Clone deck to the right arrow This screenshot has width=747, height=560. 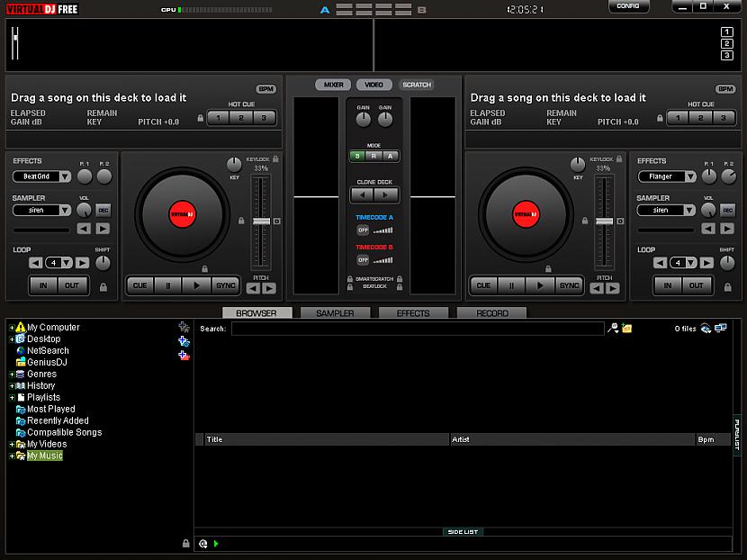point(385,194)
